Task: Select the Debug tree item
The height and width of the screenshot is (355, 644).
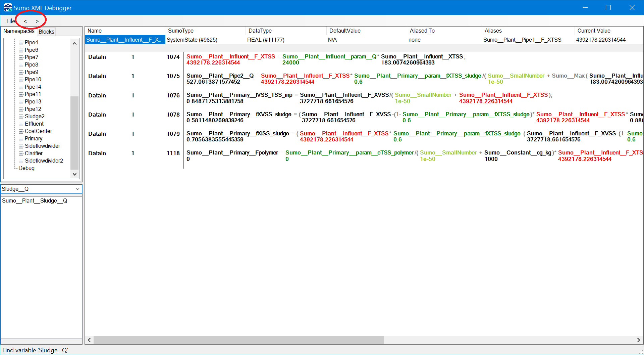Action: (x=26, y=168)
